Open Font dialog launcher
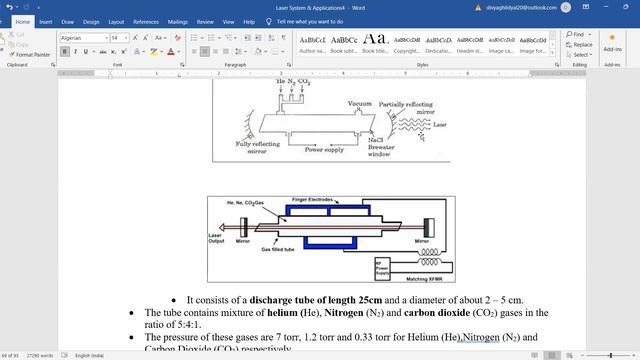The height and width of the screenshot is (360, 640). point(182,65)
